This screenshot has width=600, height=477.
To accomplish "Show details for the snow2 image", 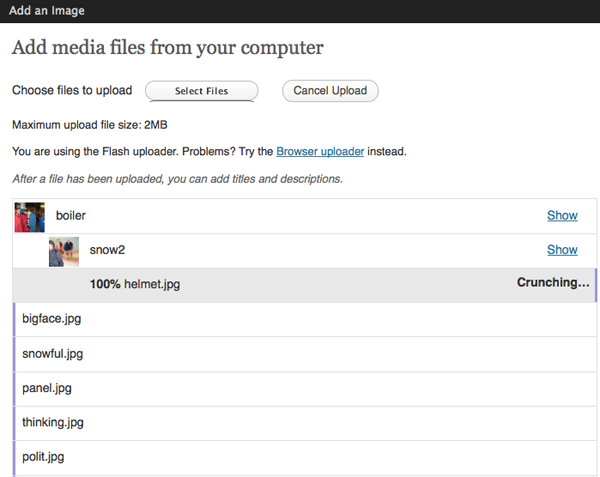I will pyautogui.click(x=562, y=250).
